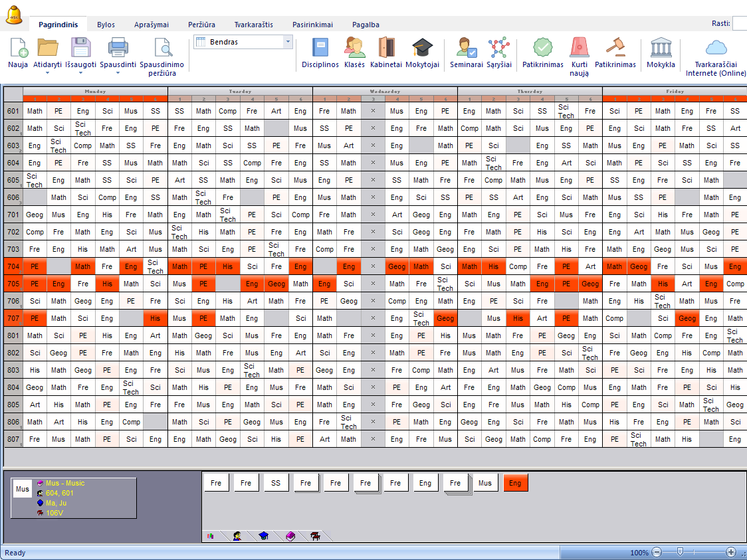Image resolution: width=747 pixels, height=560 pixels.
Task: Switch to the Aprašymai ribbon tab
Action: 152,25
